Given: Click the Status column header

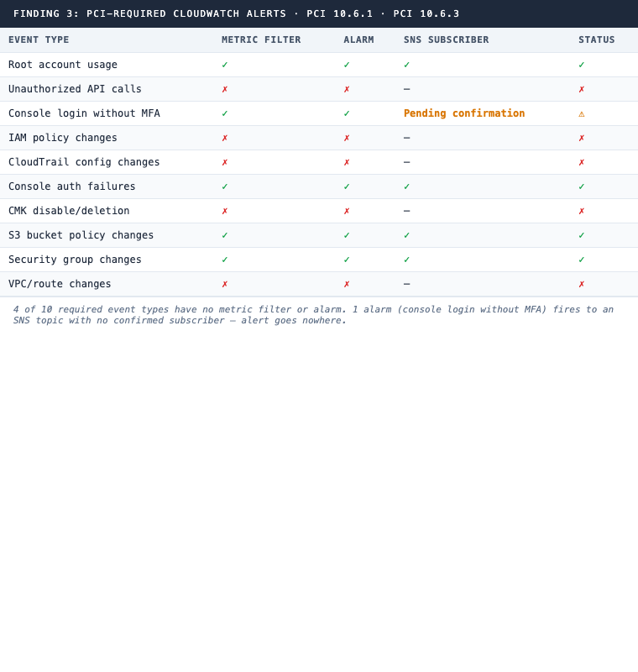Looking at the screenshot, I should pos(597,39).
